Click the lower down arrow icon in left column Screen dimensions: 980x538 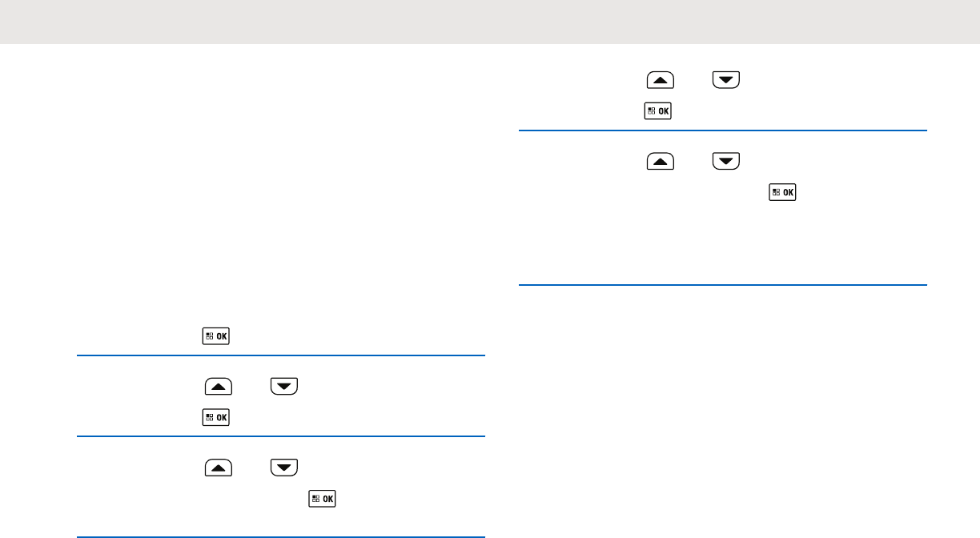coord(283,468)
